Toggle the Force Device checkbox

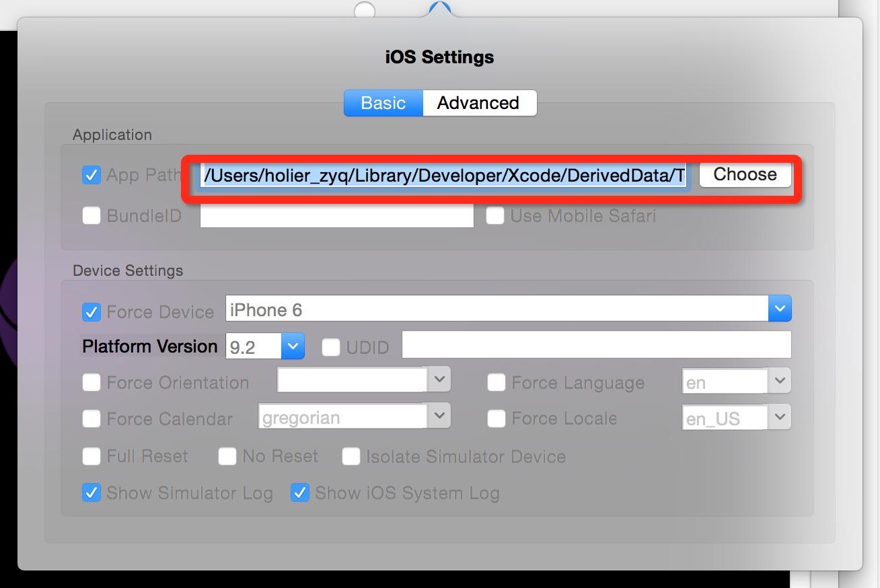(91, 311)
